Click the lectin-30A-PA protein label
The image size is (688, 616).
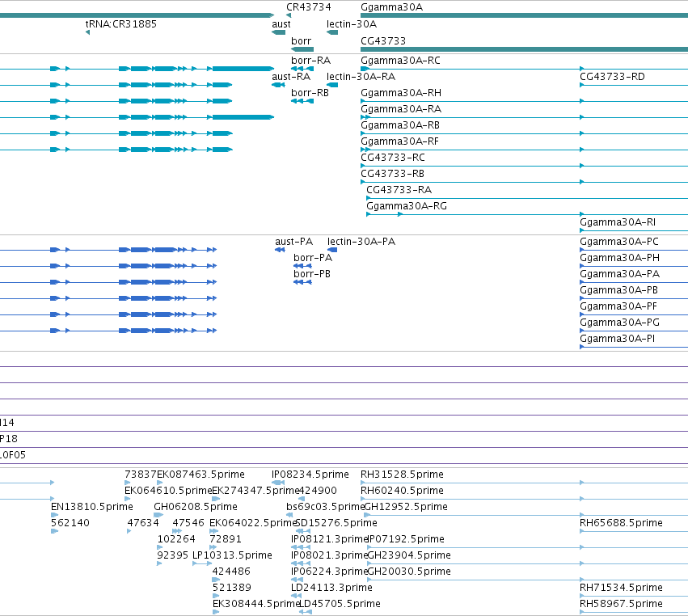361,242
